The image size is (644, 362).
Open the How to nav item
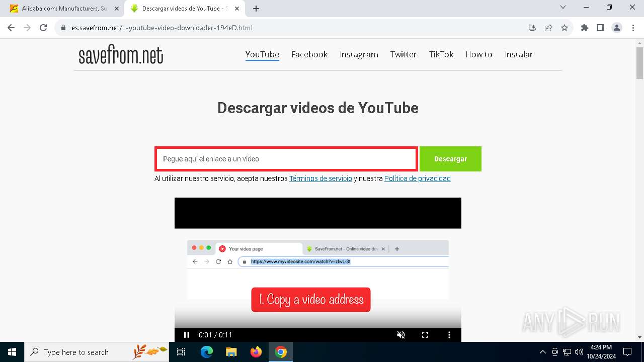point(479,54)
